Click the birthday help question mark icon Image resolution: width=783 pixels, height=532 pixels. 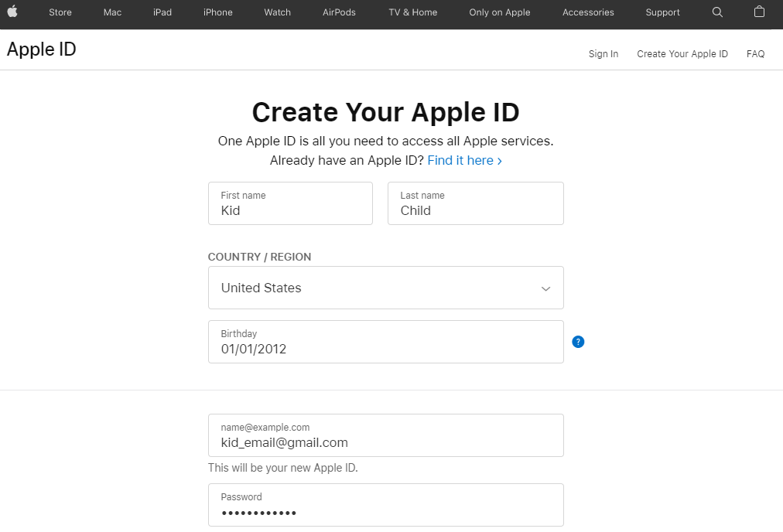578,342
